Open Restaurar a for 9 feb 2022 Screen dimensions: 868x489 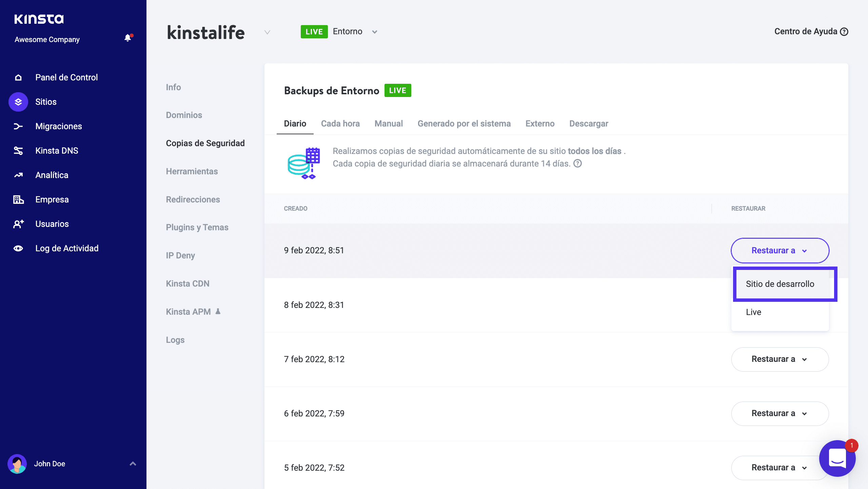[780, 251]
